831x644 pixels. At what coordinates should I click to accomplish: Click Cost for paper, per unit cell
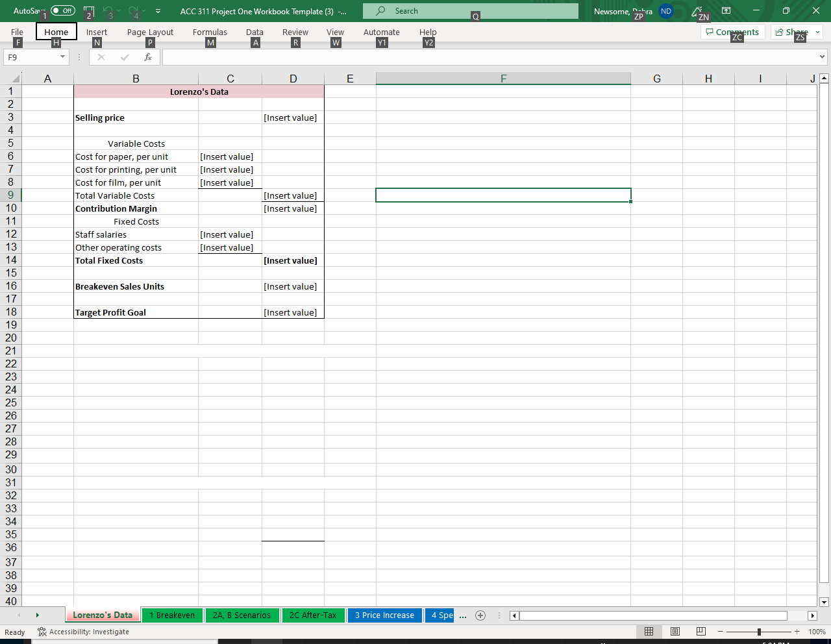tap(136, 156)
